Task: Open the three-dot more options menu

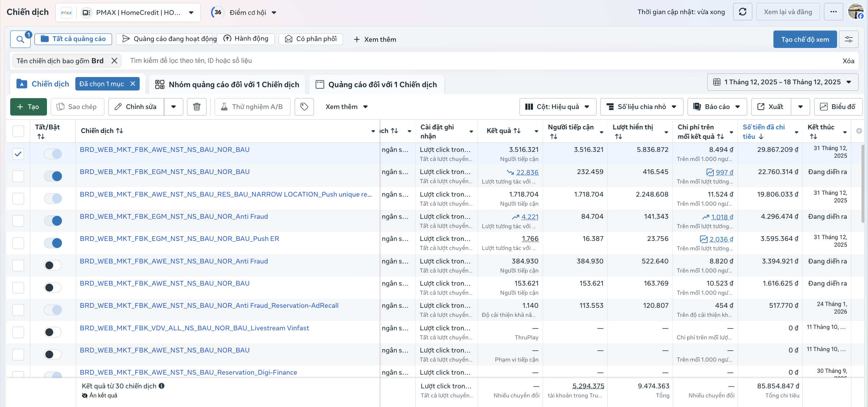Action: coord(833,12)
